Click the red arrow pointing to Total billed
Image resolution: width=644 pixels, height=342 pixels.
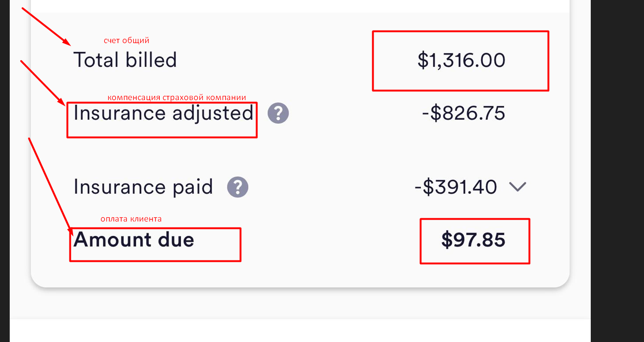[x=46, y=26]
